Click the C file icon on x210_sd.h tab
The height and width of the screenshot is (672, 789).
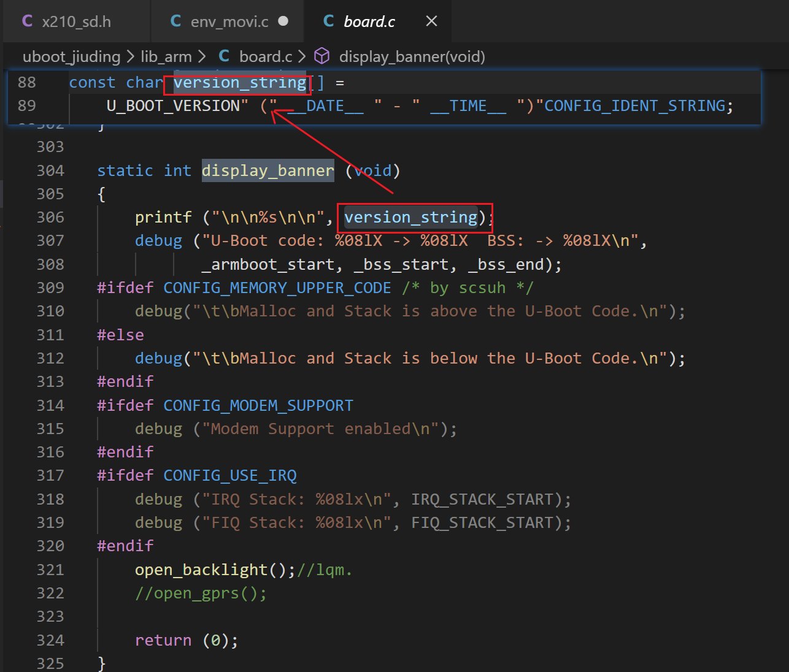tap(27, 21)
